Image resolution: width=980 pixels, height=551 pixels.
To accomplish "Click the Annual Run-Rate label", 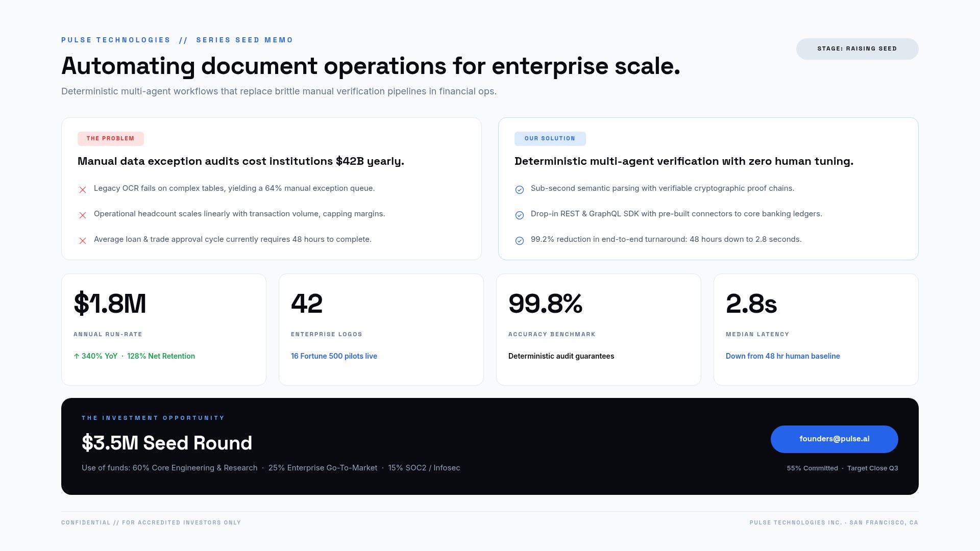I will (108, 334).
